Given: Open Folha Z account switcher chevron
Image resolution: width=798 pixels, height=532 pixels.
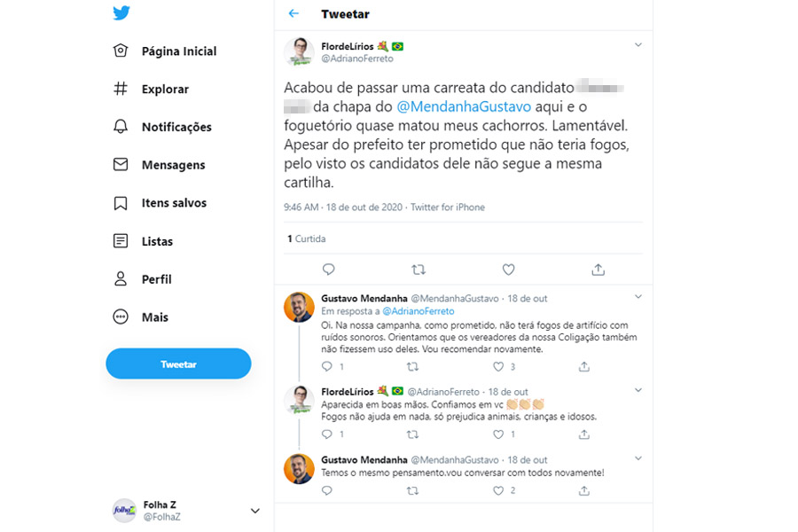Looking at the screenshot, I should (x=255, y=511).
